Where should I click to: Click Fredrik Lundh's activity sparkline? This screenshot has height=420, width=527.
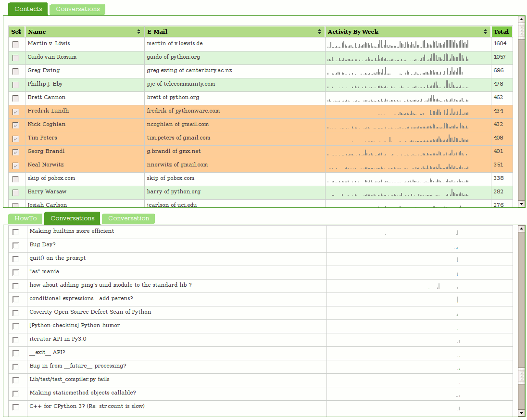tap(423, 111)
